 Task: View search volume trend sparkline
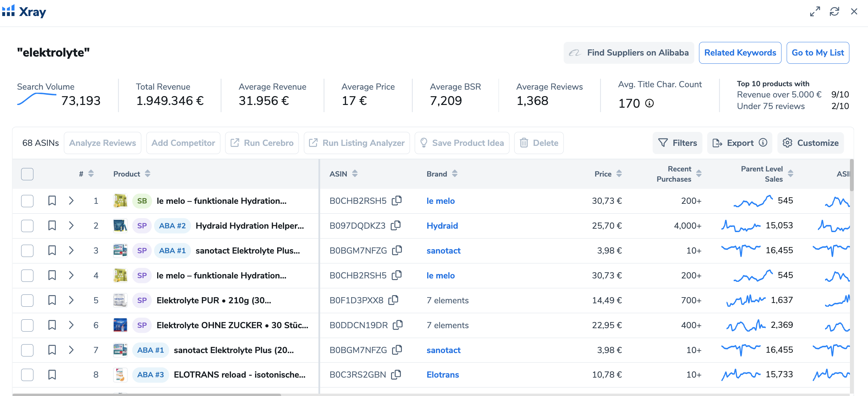pos(37,99)
